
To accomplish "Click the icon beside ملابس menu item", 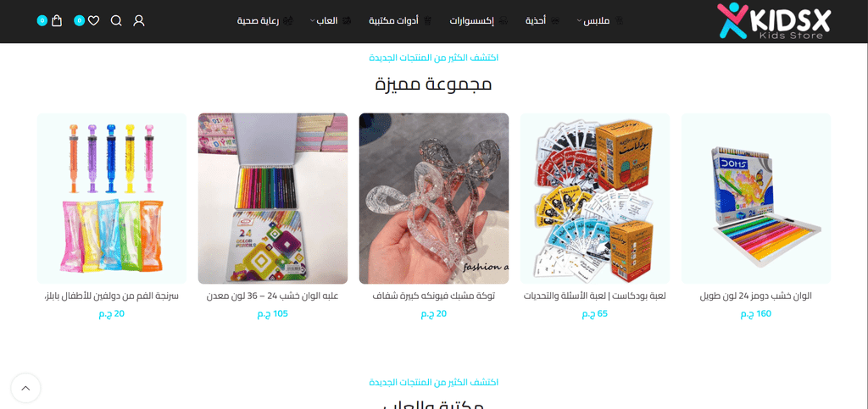I will [x=620, y=21].
